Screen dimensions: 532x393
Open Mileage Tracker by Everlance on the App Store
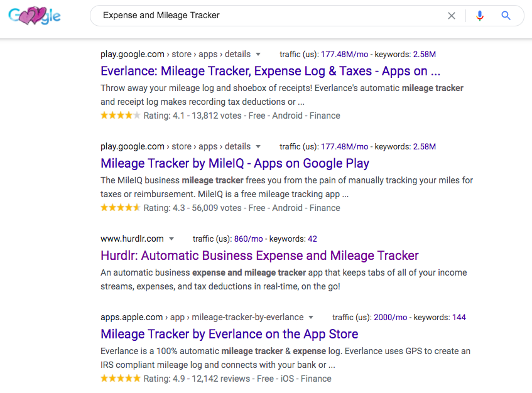[229, 335]
